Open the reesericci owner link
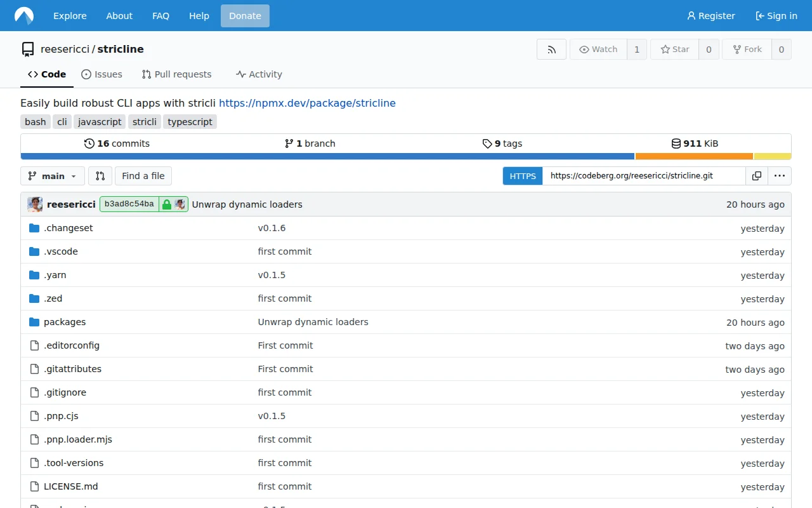The image size is (812, 508). (65, 50)
